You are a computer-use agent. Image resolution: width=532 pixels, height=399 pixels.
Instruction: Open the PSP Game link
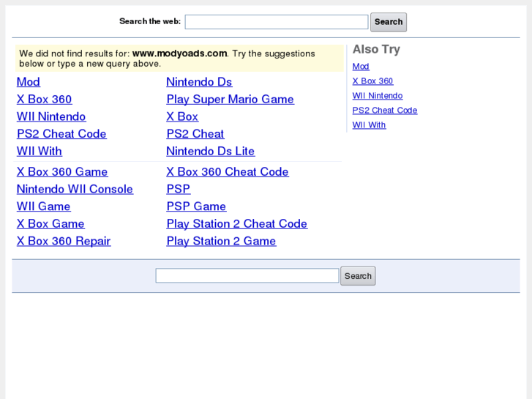tap(196, 206)
